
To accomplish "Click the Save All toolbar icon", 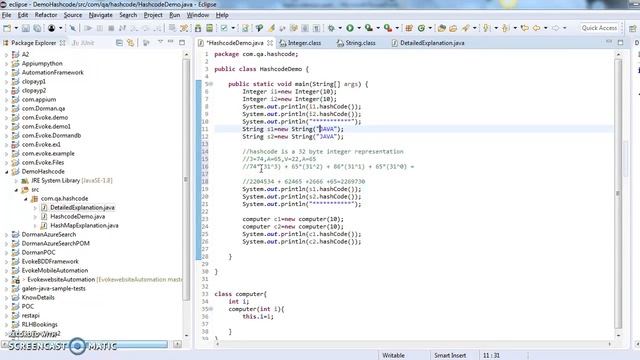I will (37, 28).
